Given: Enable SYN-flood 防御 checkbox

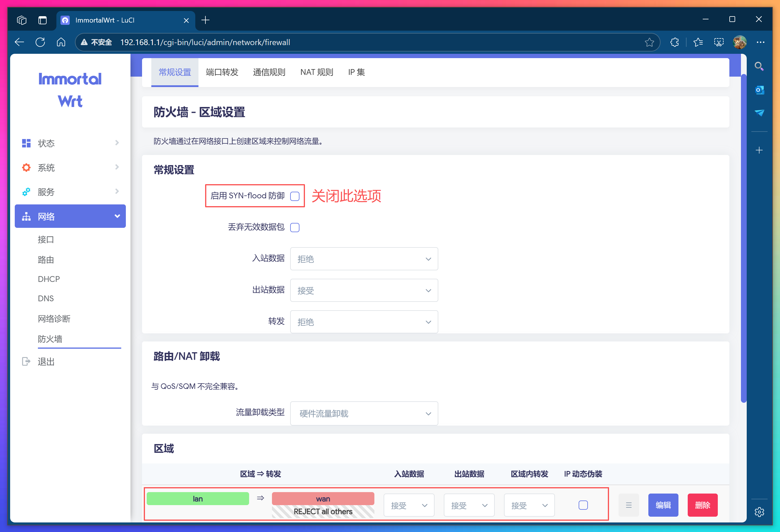Looking at the screenshot, I should point(295,196).
